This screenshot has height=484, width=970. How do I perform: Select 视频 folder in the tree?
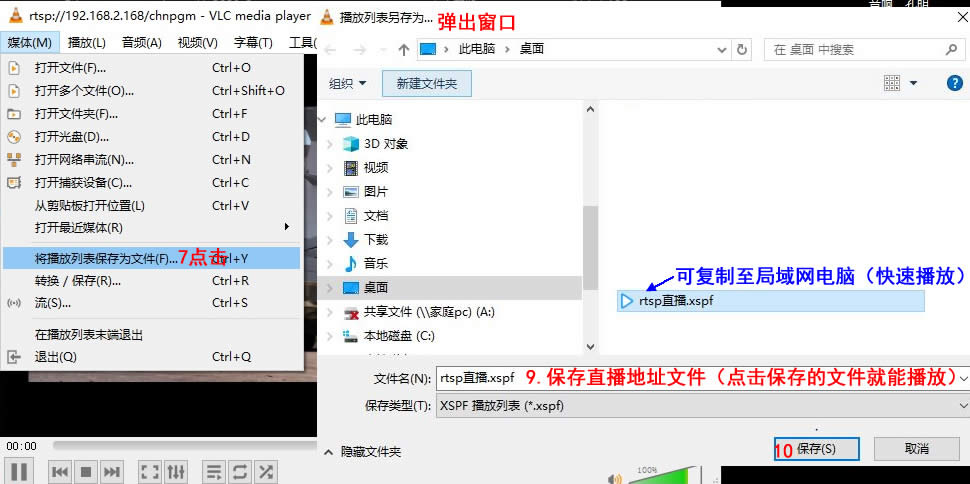tap(376, 168)
